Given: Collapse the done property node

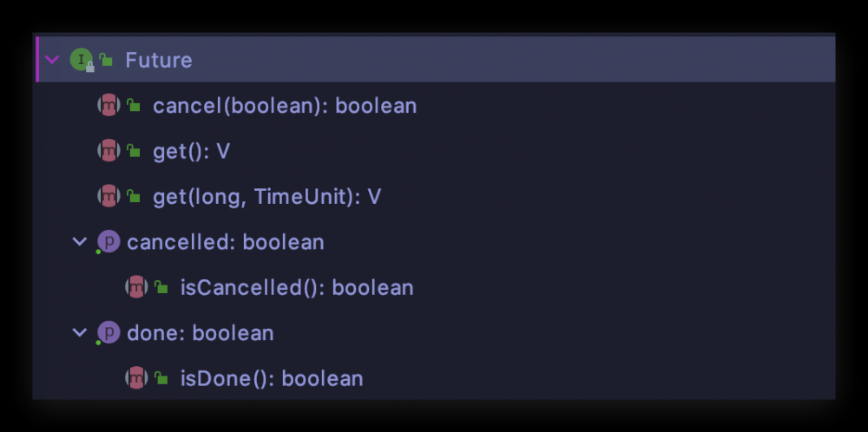Looking at the screenshot, I should 80,333.
